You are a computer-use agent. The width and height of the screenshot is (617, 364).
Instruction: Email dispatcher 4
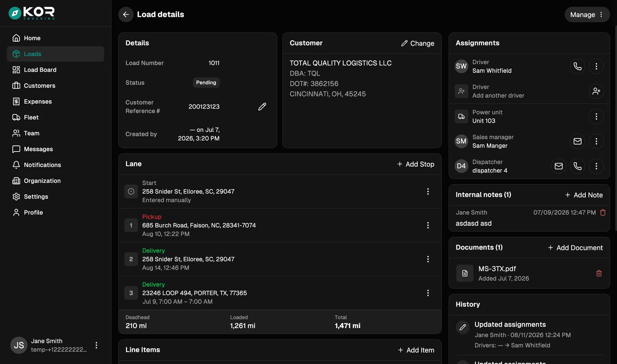click(x=558, y=166)
